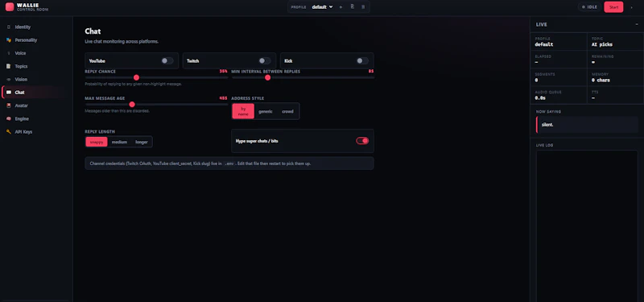Click the Reply Chance slider handle
This screenshot has height=302, width=644.
pyautogui.click(x=136, y=77)
